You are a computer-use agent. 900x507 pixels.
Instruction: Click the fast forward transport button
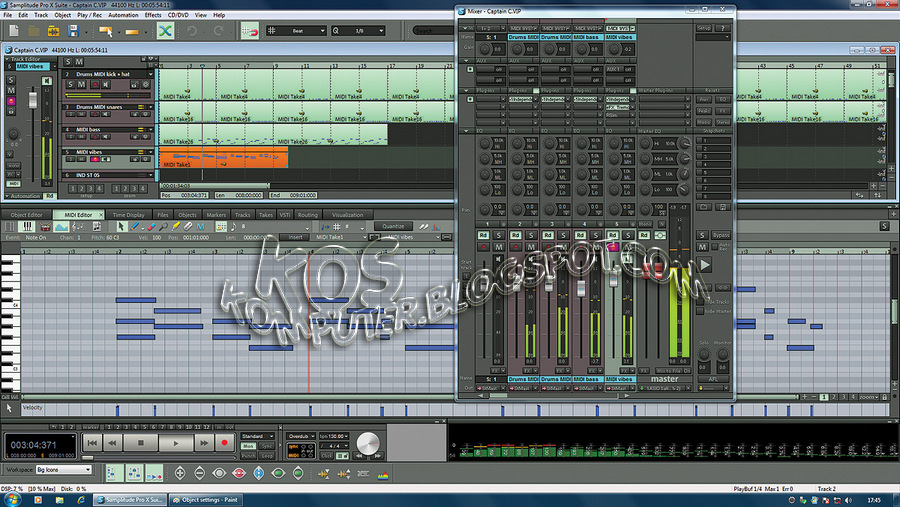204,443
